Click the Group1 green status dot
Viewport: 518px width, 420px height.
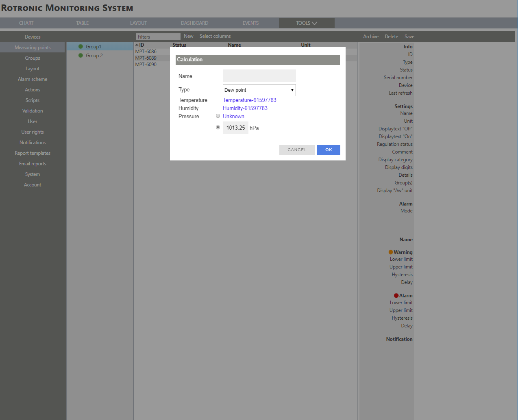[81, 46]
